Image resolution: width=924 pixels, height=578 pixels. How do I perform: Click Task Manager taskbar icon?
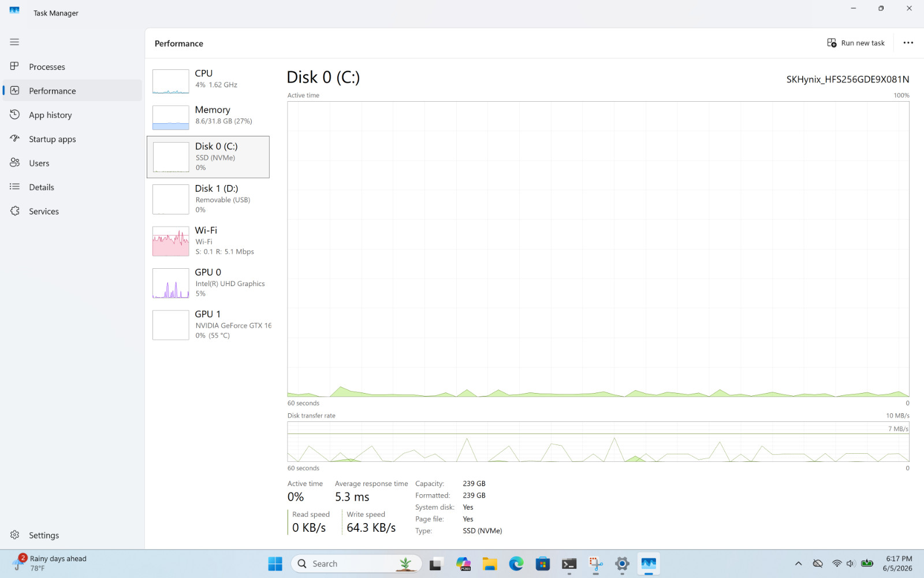[649, 564]
